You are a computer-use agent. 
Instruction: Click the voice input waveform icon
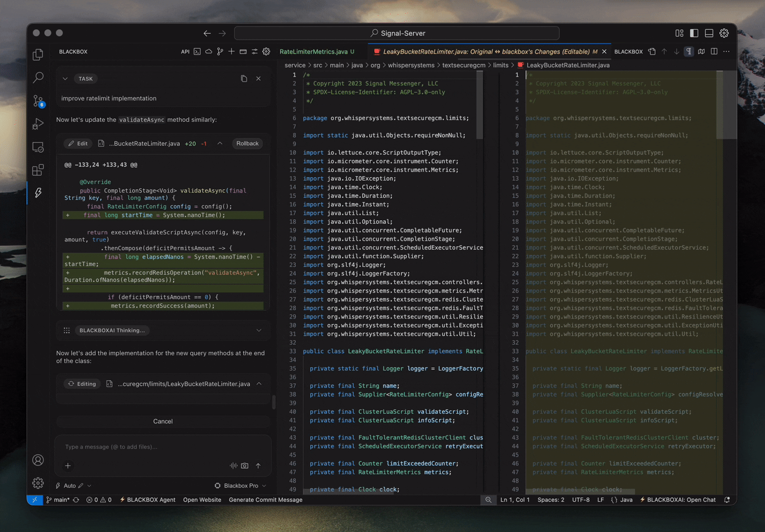[233, 466]
